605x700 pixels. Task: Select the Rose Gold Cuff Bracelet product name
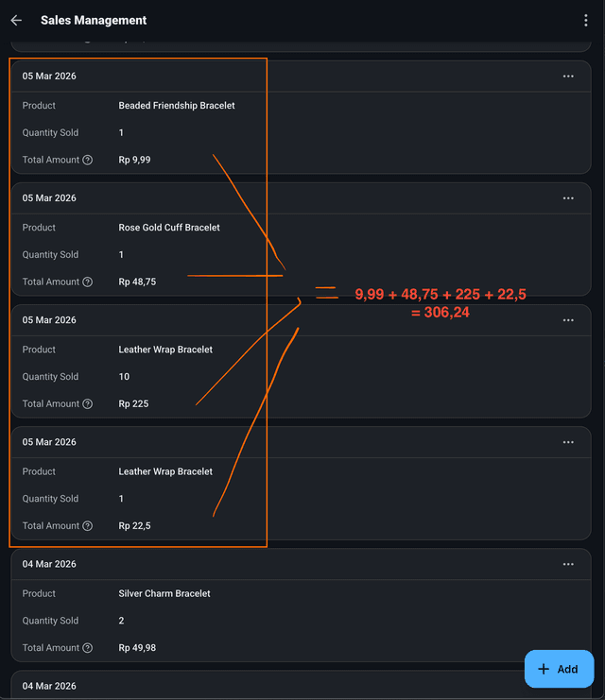[169, 228]
